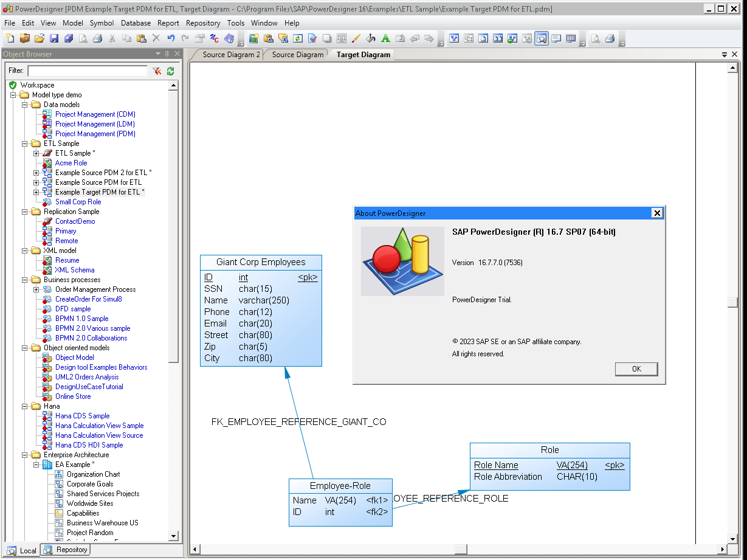The height and width of the screenshot is (560, 747).
Task: Click the Delete X toolbar icon
Action: point(156,38)
